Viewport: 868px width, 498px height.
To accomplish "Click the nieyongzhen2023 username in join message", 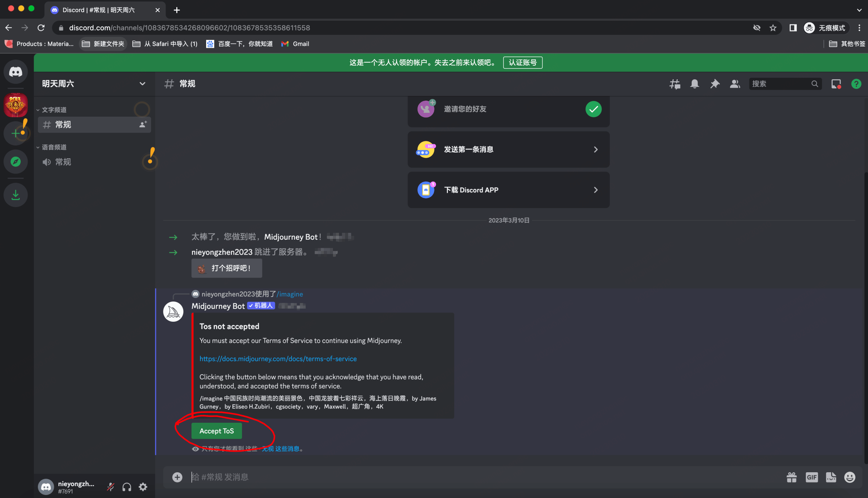I will tap(222, 252).
